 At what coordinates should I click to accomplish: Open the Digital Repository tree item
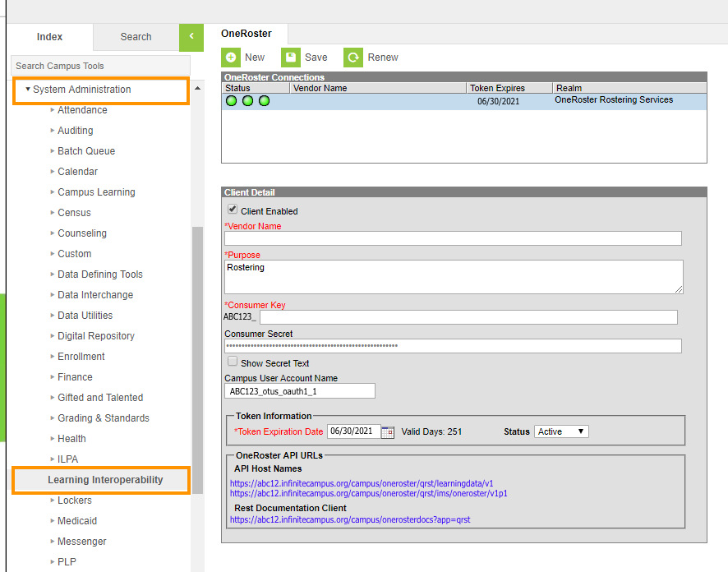click(96, 336)
